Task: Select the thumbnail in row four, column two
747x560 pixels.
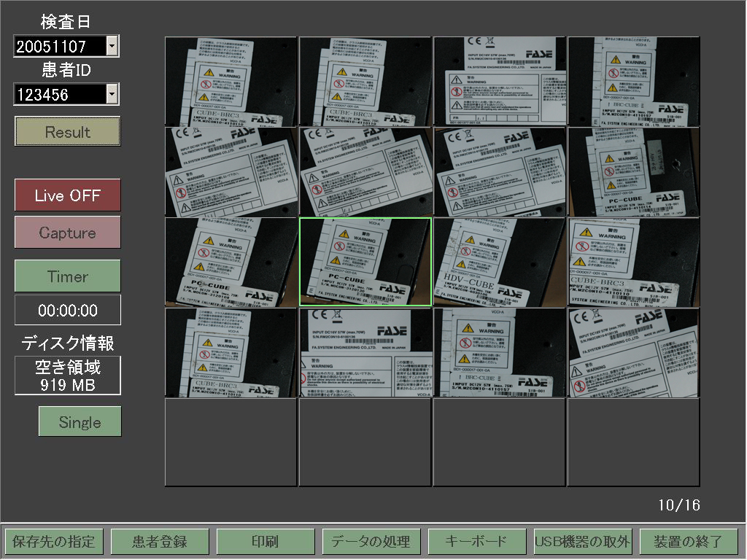Action: pyautogui.click(x=365, y=352)
